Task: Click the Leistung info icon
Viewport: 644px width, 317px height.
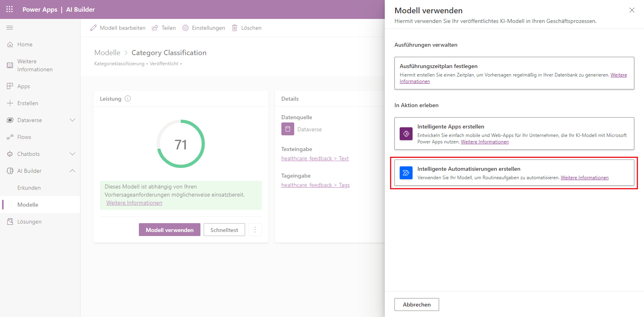Action: 128,99
